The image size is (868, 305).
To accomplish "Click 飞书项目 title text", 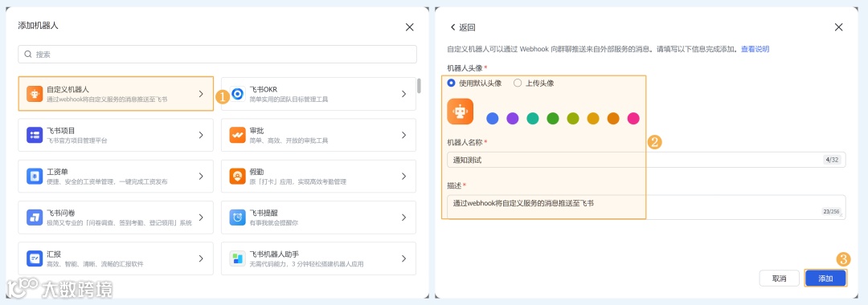I will 61,130.
